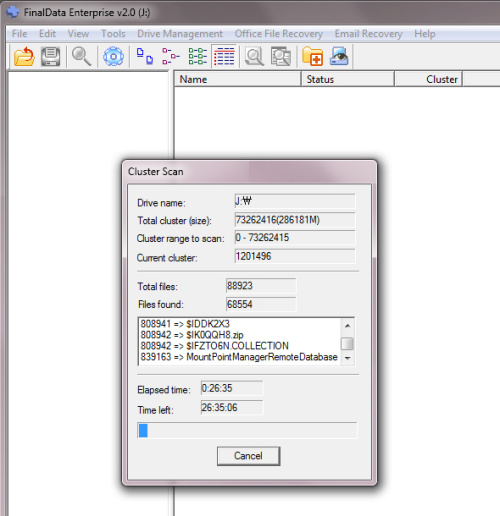Click the scan progress bar

pyautogui.click(x=247, y=430)
